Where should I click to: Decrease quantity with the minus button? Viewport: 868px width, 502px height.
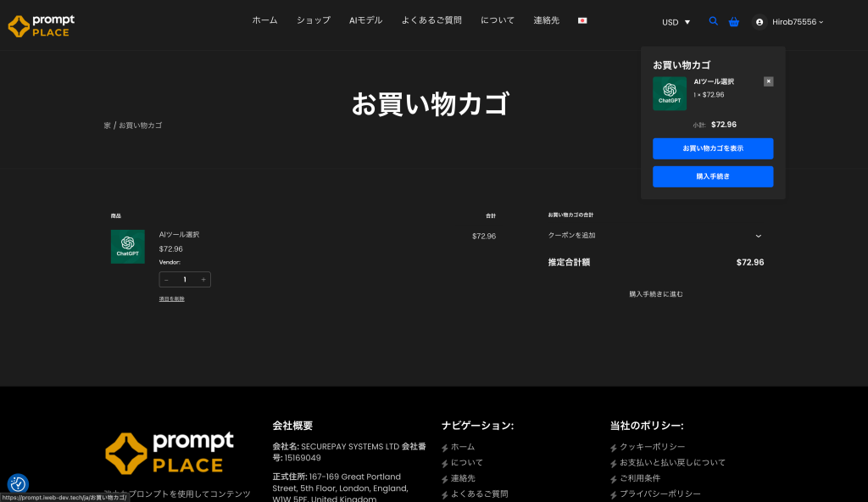pyautogui.click(x=166, y=280)
